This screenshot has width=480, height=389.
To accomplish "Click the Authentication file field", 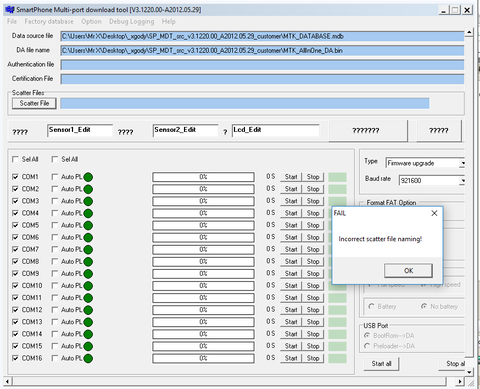I will tap(262, 65).
